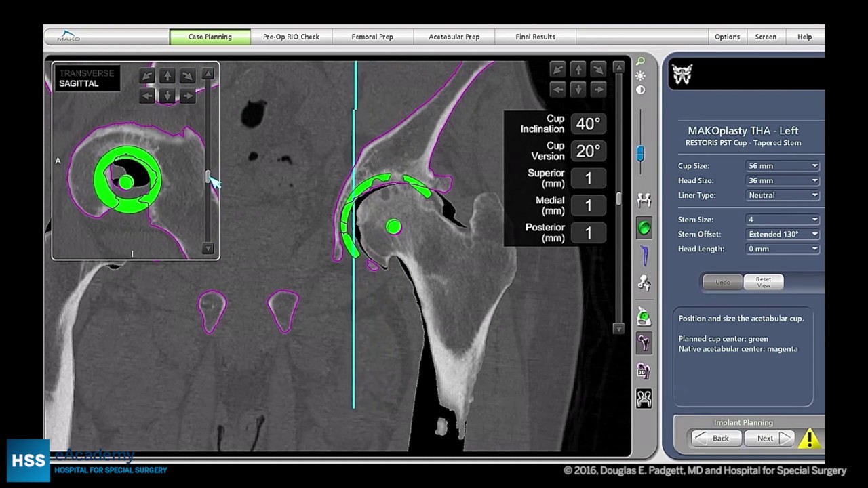
Task: Click the combined cup and stem icon
Action: point(644,283)
